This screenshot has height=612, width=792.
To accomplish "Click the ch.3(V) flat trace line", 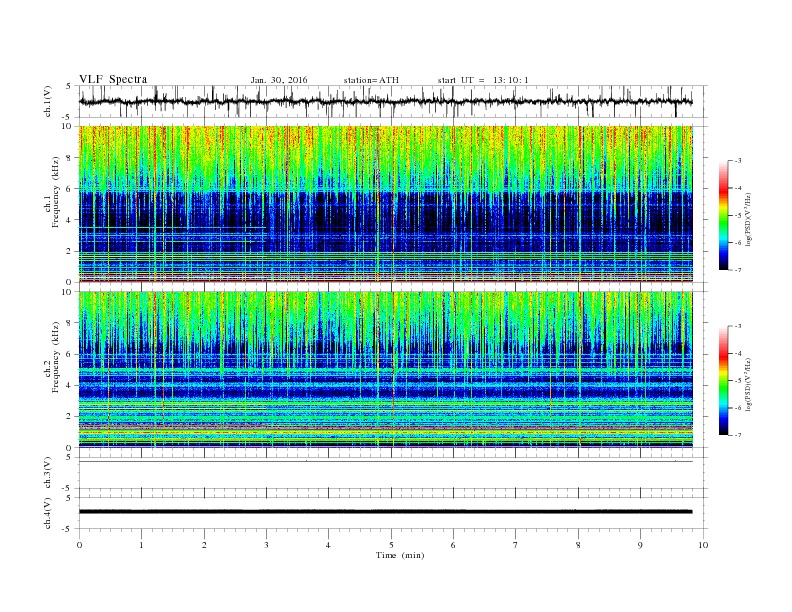I will click(x=386, y=462).
